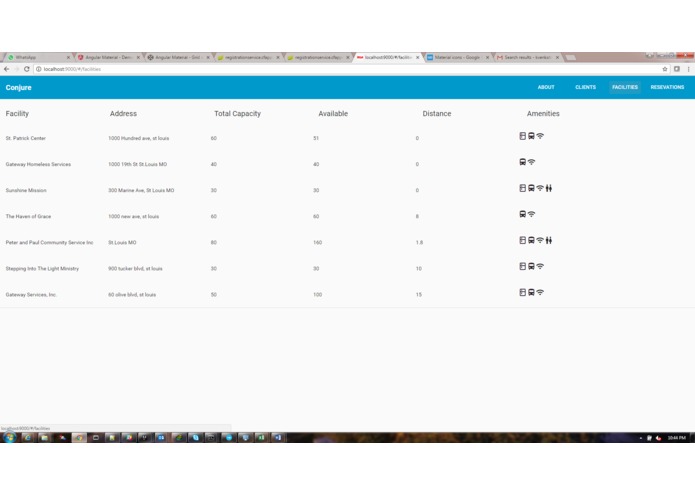Select Peter and Paul Community Service Inc name

[49, 243]
